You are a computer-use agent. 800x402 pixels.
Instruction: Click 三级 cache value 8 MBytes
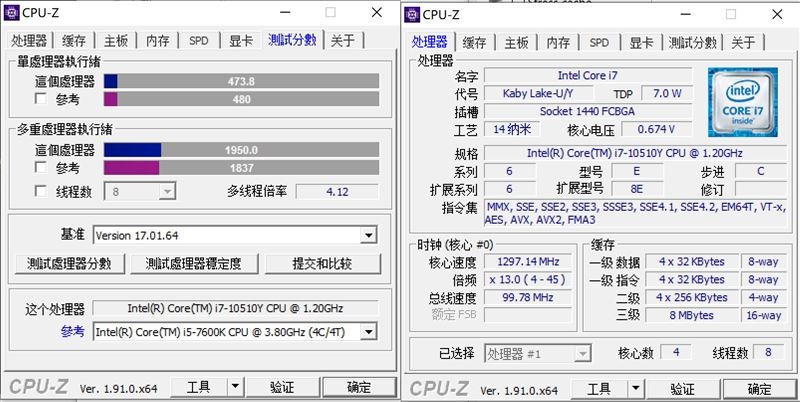click(691, 315)
